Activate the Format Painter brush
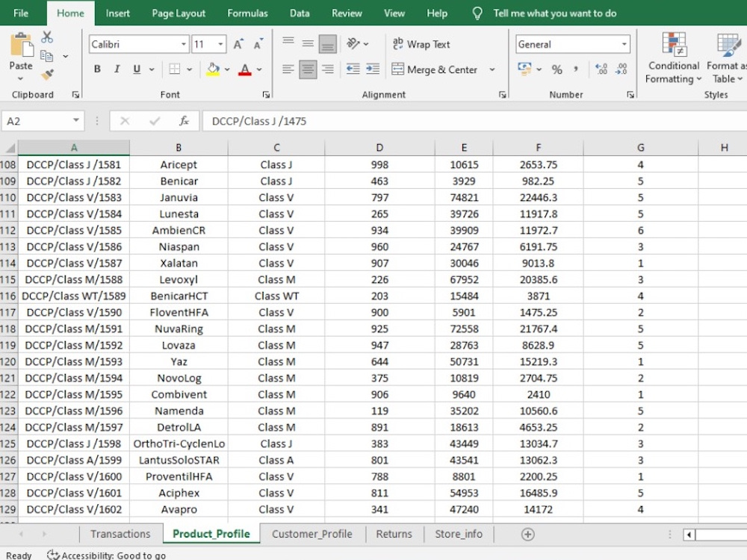747x560 pixels. (x=47, y=74)
